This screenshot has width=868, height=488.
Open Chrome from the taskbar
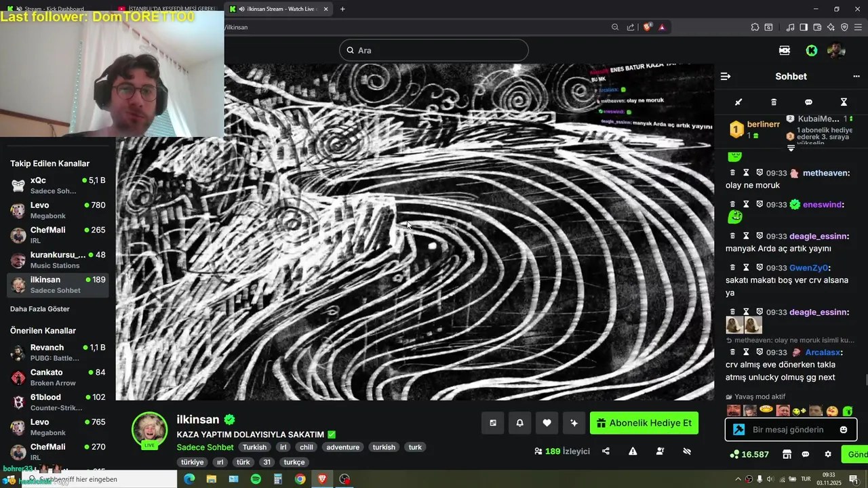[300, 479]
